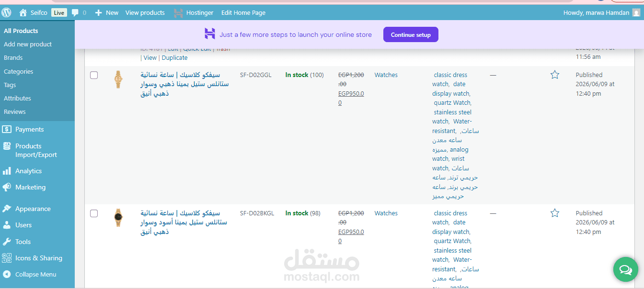Open Attributes submenu item
The width and height of the screenshot is (644, 289).
click(18, 98)
